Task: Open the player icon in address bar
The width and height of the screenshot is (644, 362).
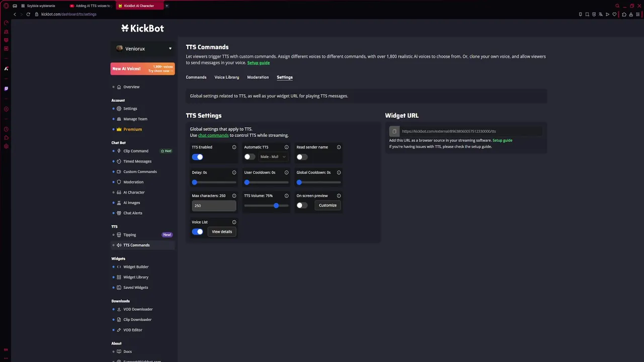Action: tap(607, 14)
